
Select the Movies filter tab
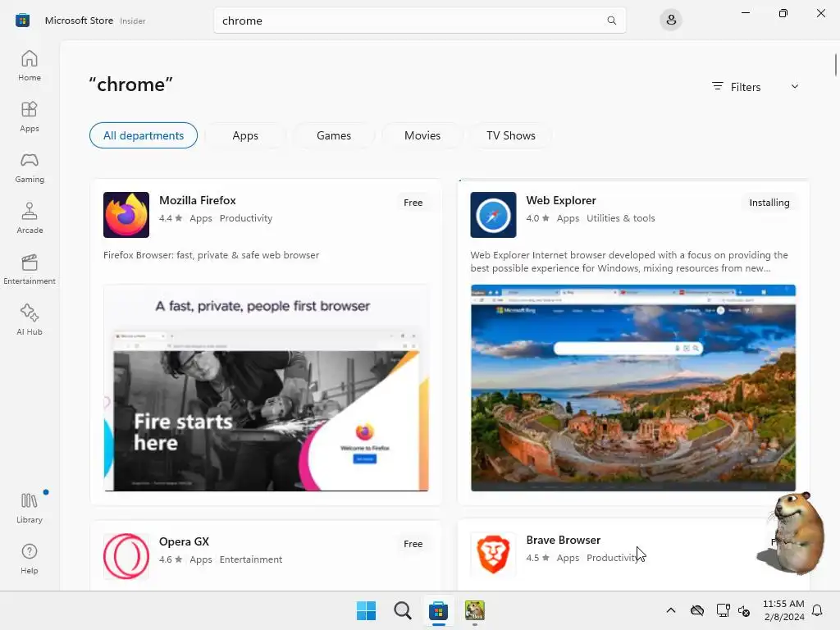coord(422,135)
